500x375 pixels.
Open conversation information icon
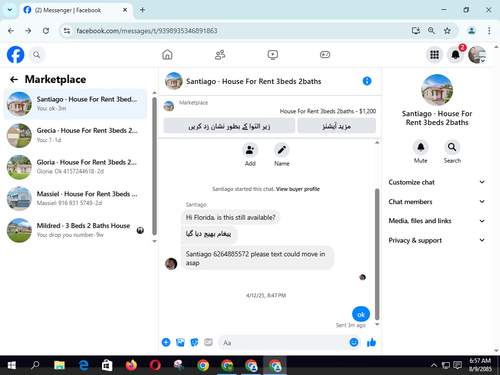point(367,81)
